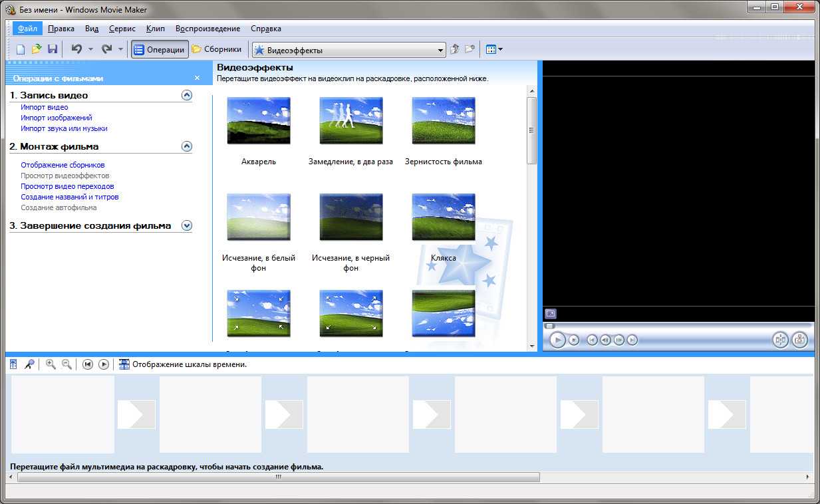Image resolution: width=820 pixels, height=504 pixels.
Task: Open the Клип menu
Action: 155,29
